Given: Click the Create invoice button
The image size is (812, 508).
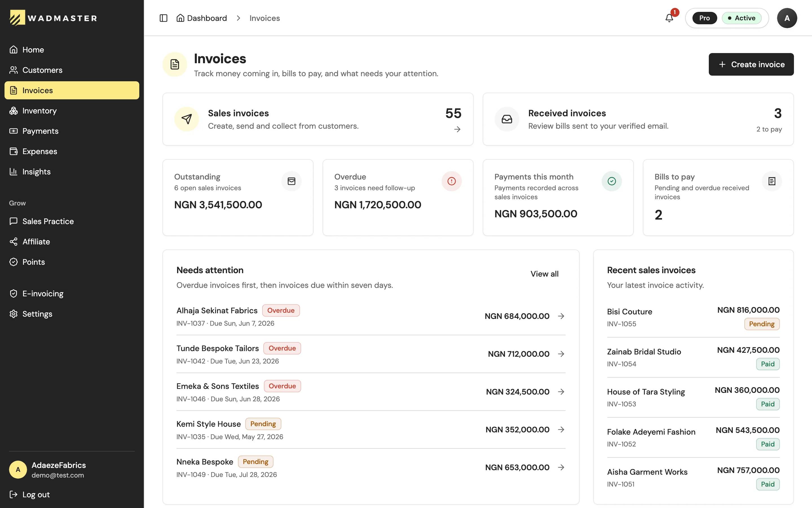Looking at the screenshot, I should [751, 64].
